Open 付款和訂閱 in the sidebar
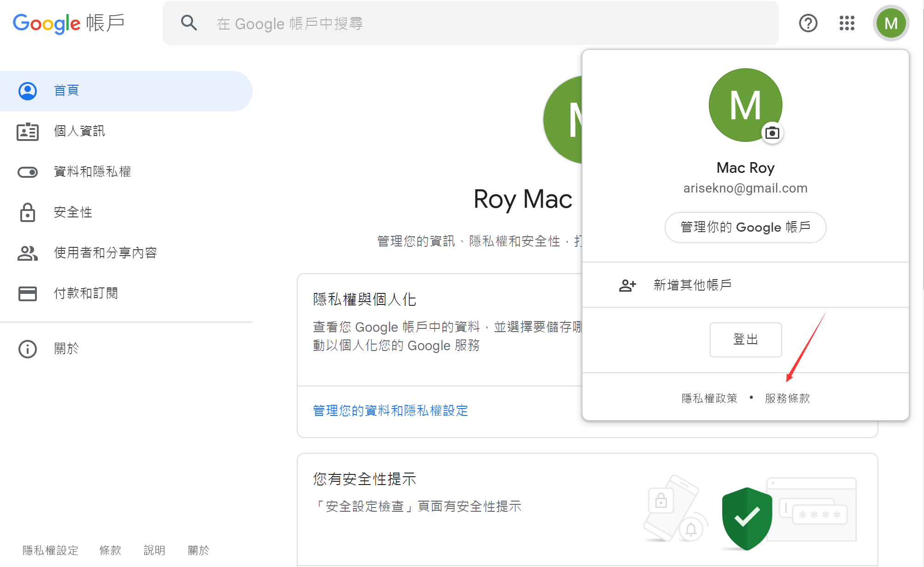 coord(126,293)
